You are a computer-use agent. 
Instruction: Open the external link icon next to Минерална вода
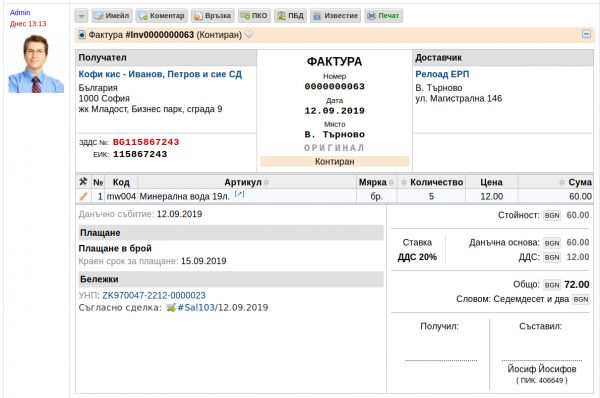239,194
